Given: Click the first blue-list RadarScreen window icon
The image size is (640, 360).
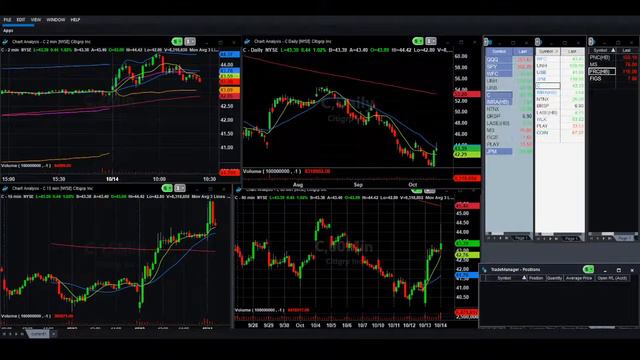Looking at the screenshot, I should click(487, 42).
